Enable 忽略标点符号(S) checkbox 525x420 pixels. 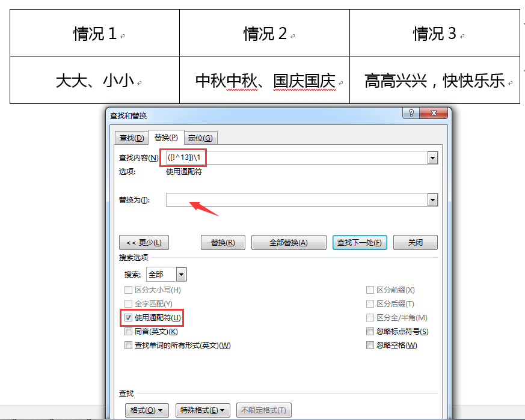tap(370, 331)
